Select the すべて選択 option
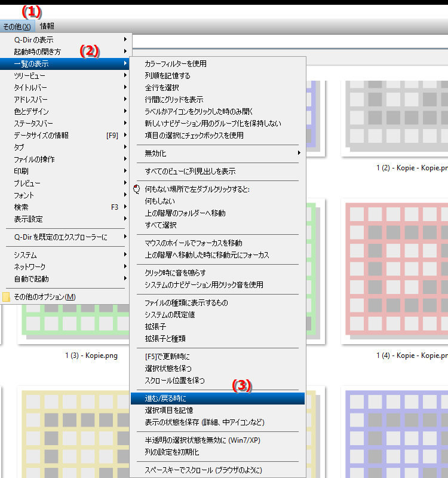Viewport: 448px width, 478px height. tap(217, 225)
